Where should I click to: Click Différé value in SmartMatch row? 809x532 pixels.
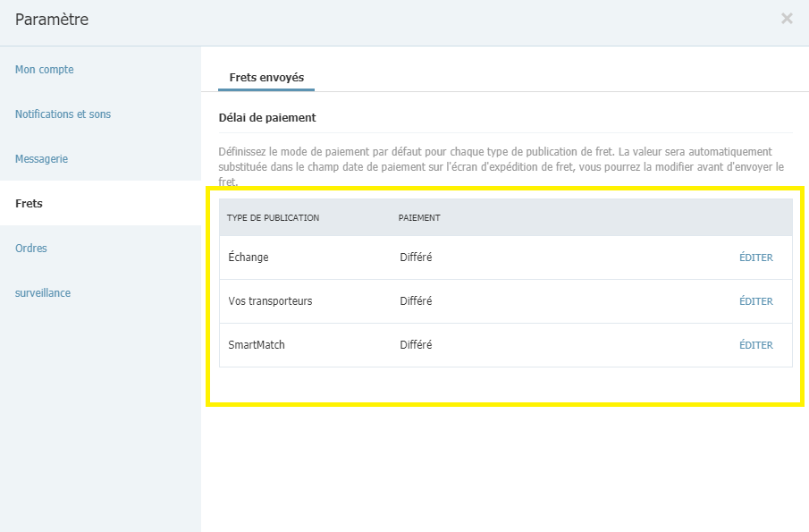click(416, 345)
